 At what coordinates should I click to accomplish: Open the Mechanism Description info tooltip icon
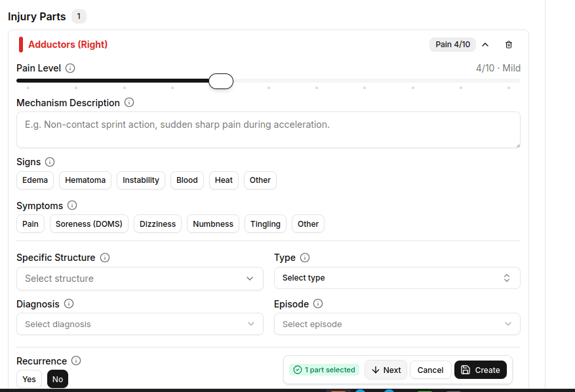tap(129, 102)
